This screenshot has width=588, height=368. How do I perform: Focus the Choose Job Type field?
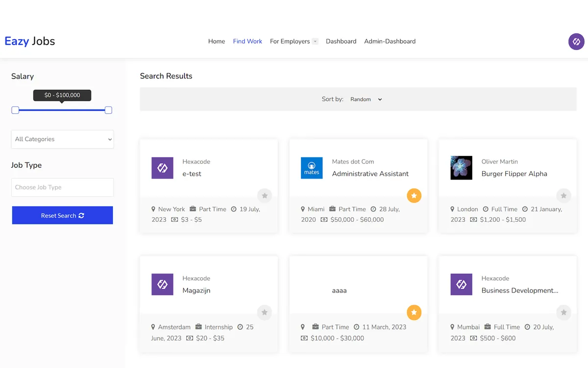pyautogui.click(x=62, y=187)
